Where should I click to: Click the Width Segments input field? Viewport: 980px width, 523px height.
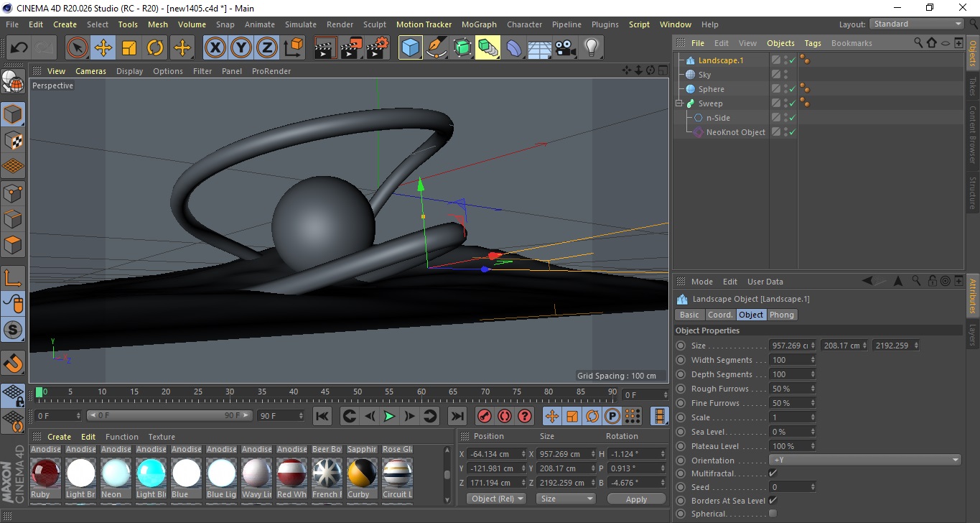790,360
